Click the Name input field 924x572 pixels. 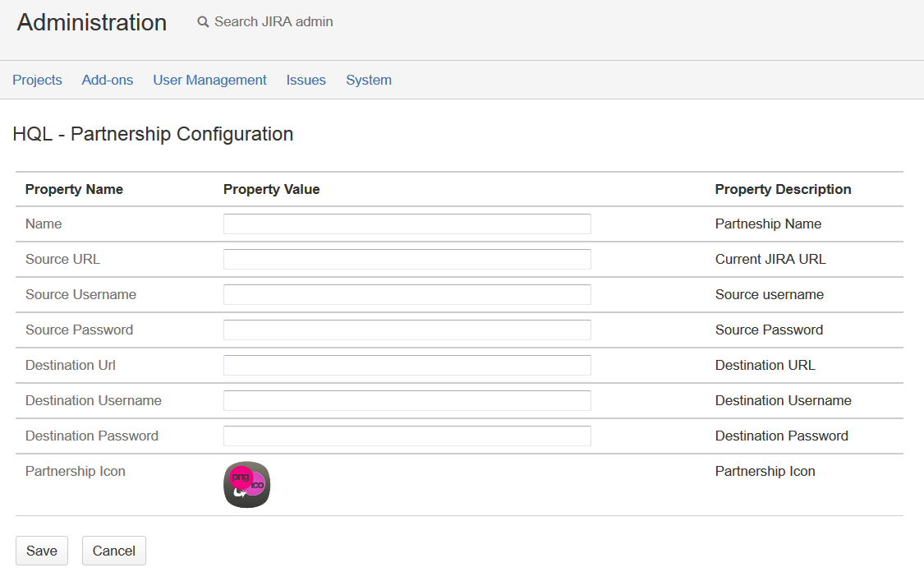407,224
